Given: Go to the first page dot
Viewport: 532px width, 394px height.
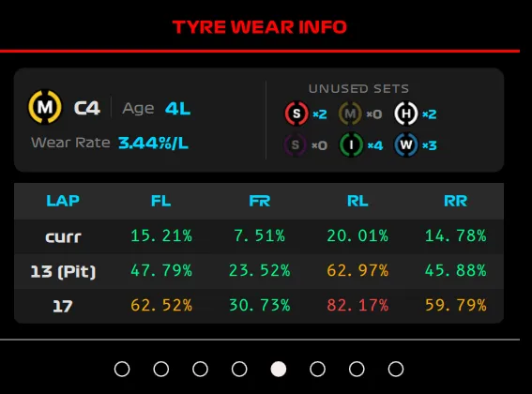Looking at the screenshot, I should [122, 369].
